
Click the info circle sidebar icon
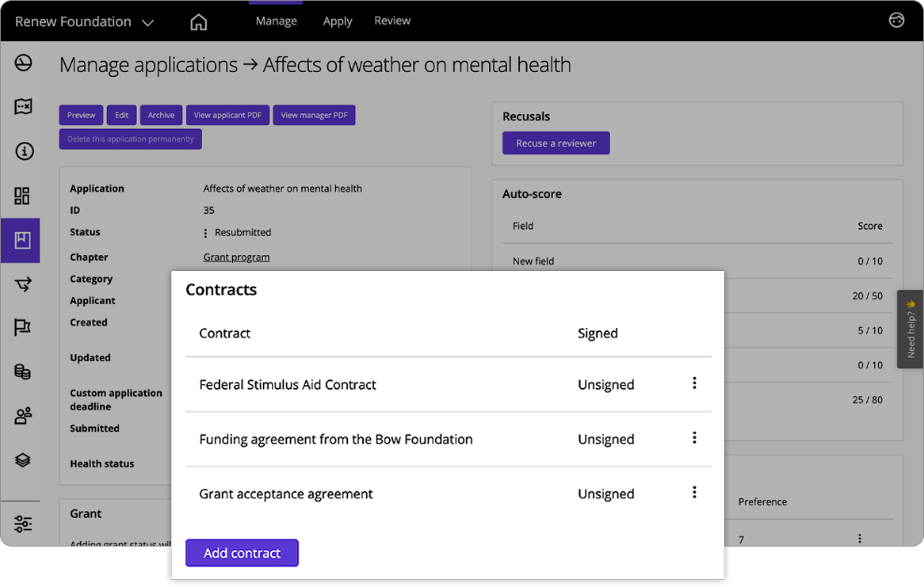24,151
